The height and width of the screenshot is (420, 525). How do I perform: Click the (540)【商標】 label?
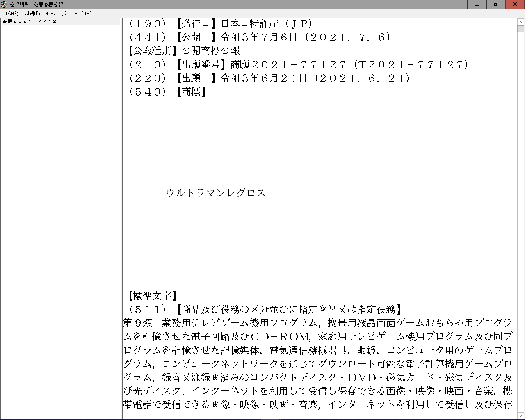click(167, 91)
